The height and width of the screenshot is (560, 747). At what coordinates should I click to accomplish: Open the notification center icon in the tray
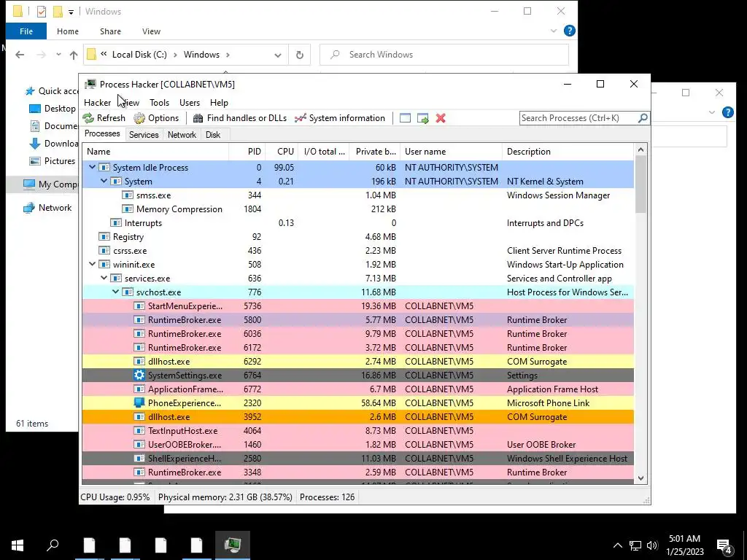[x=724, y=545]
